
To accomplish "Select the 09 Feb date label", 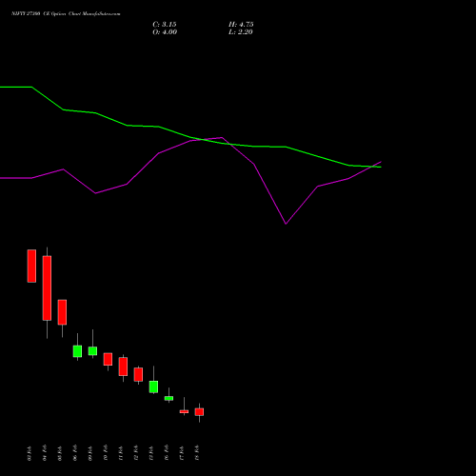I will [90, 453].
